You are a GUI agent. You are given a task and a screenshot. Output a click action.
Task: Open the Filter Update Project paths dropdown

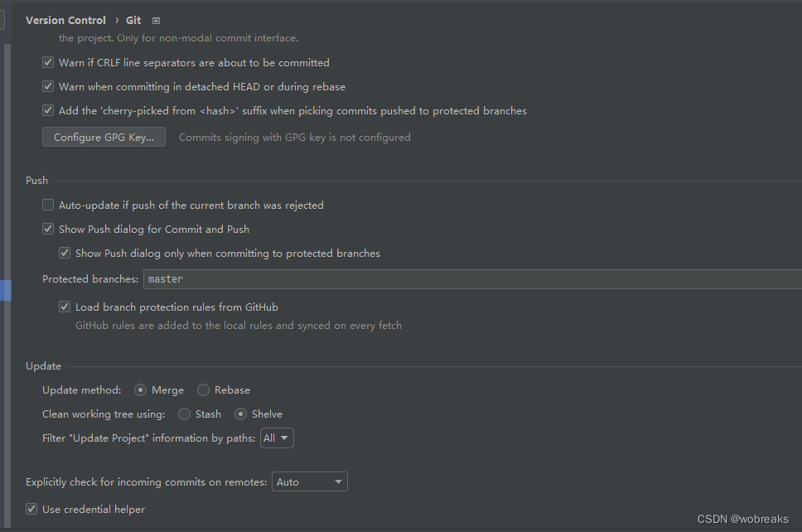277,438
